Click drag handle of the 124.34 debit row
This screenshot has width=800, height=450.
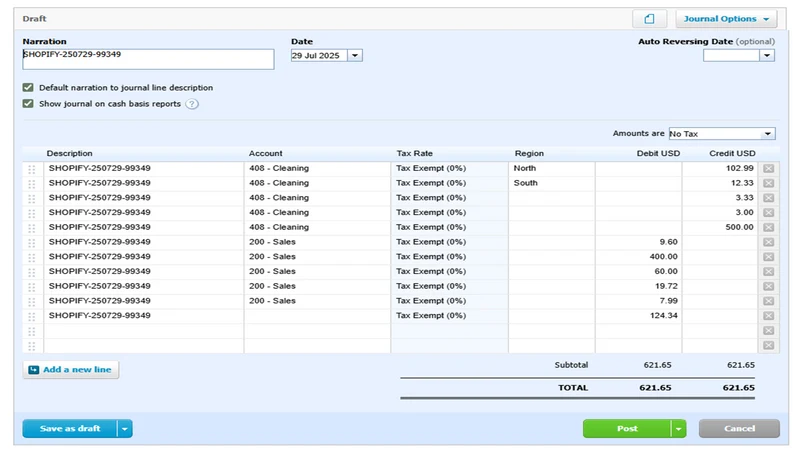pyautogui.click(x=32, y=317)
